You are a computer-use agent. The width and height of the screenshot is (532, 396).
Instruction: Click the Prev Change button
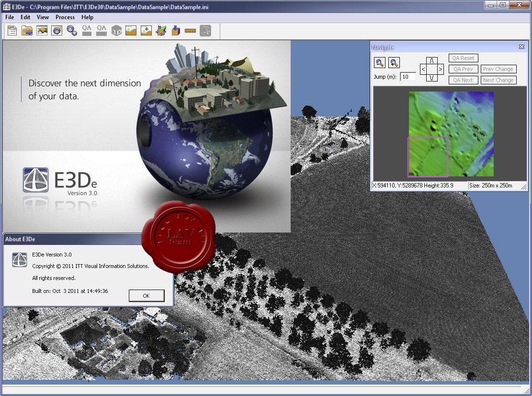click(x=498, y=69)
